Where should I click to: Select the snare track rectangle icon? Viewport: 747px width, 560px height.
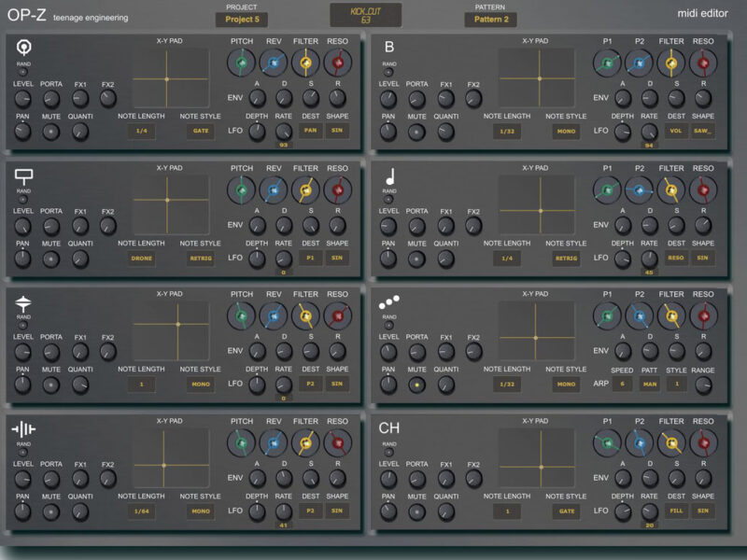pos(24,175)
